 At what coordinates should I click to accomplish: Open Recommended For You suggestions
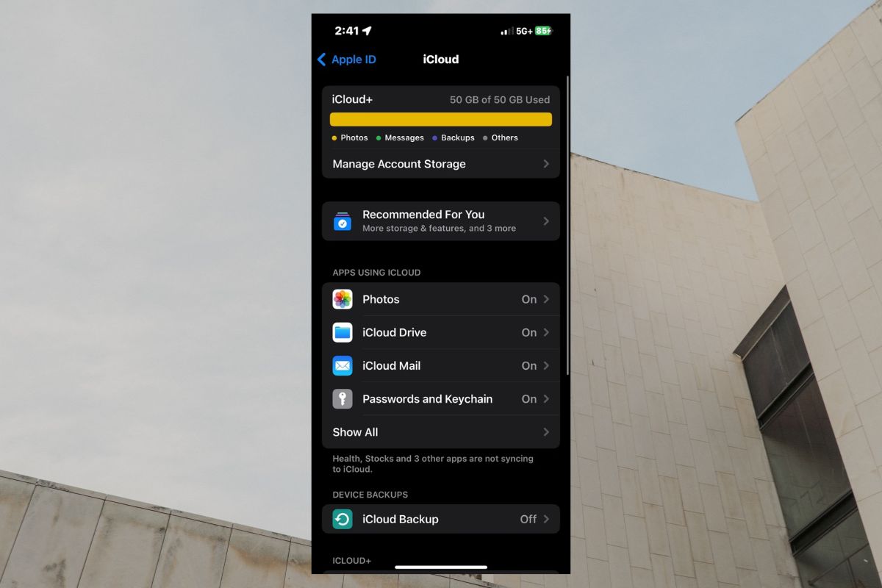pos(441,220)
